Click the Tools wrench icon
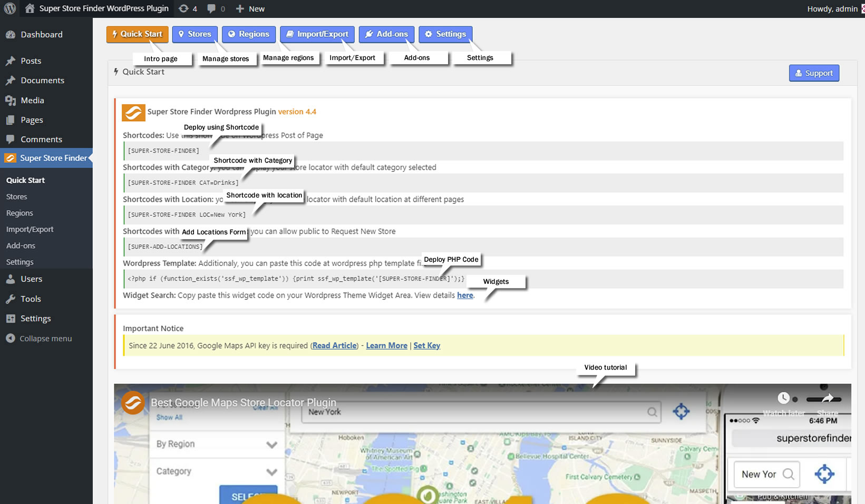Viewport: 865px width, 504px height. pyautogui.click(x=11, y=299)
